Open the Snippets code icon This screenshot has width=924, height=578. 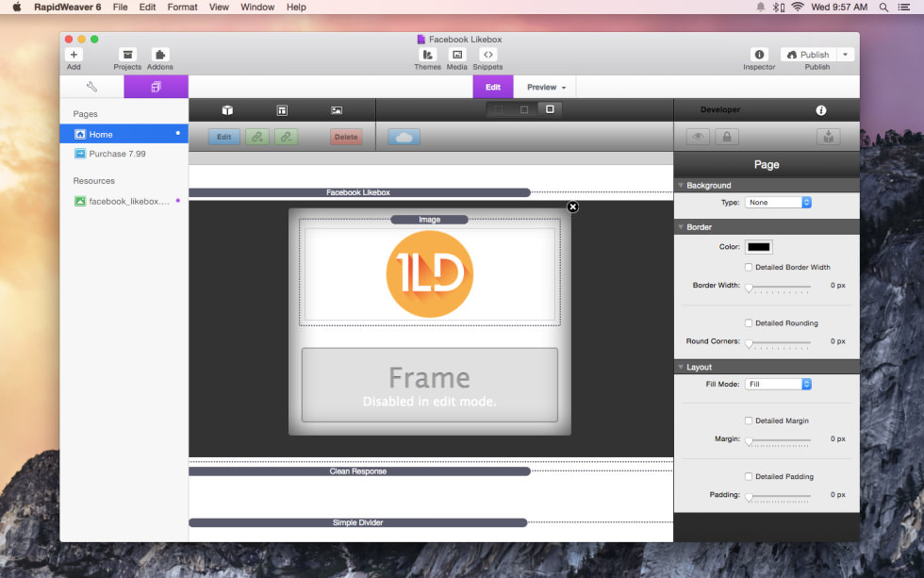pos(488,55)
